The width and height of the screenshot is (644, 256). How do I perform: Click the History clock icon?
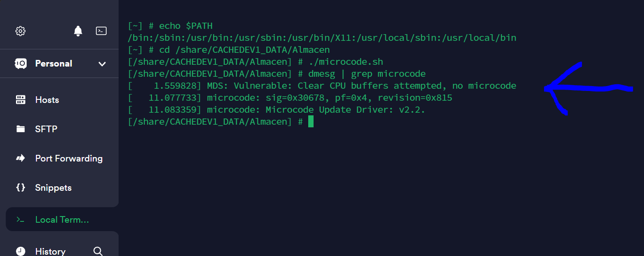[x=20, y=251]
